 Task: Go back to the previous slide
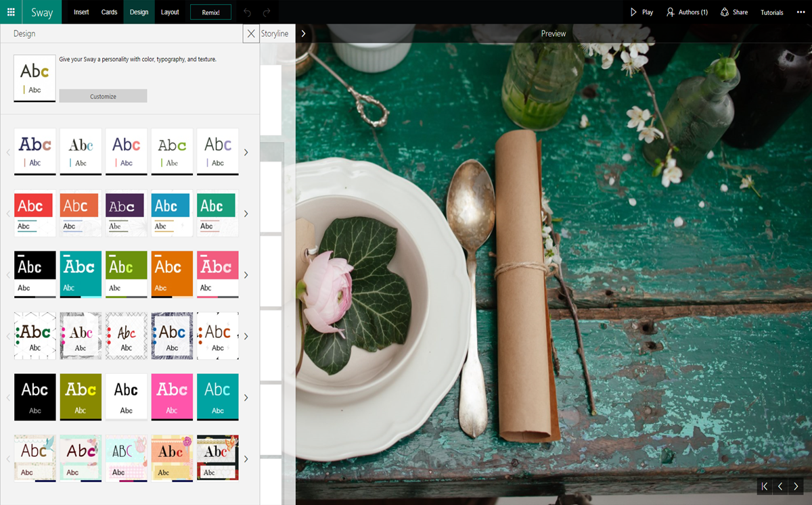[x=780, y=486]
